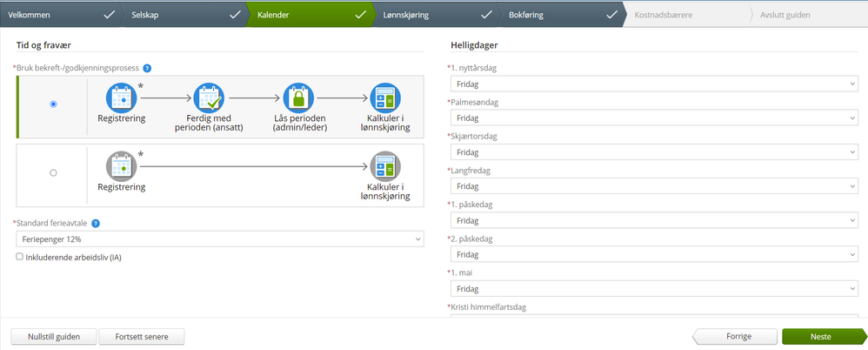
Task: Go to Kalender wizard step
Action: pos(311,15)
